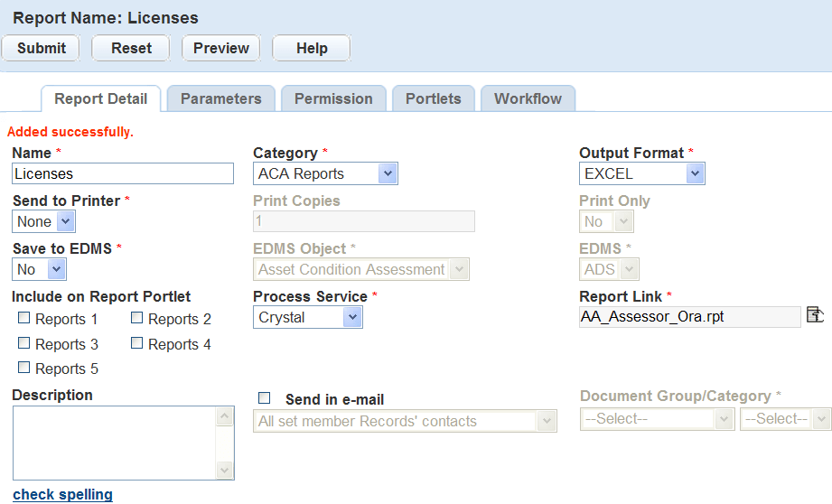Viewport: 832px width, 504px height.
Task: Select the Reports 4 checkbox
Action: [137, 343]
